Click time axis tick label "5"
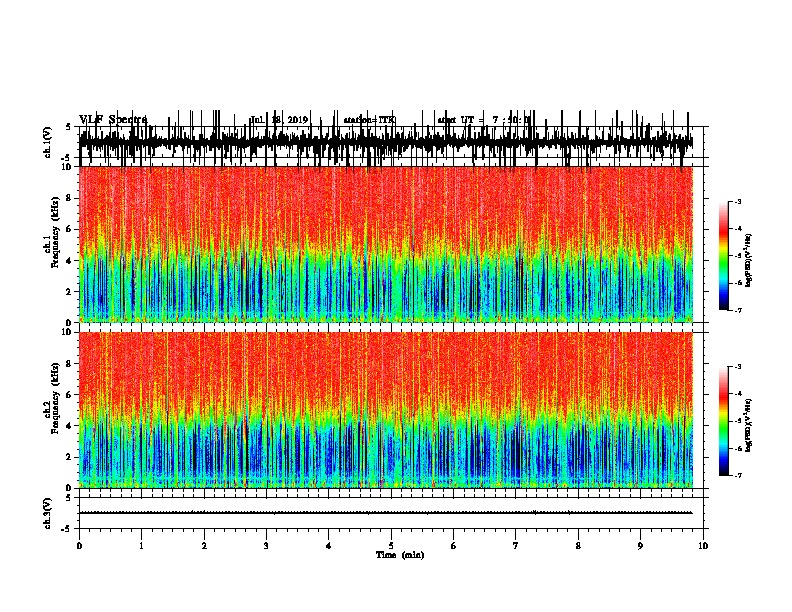 click(x=391, y=546)
